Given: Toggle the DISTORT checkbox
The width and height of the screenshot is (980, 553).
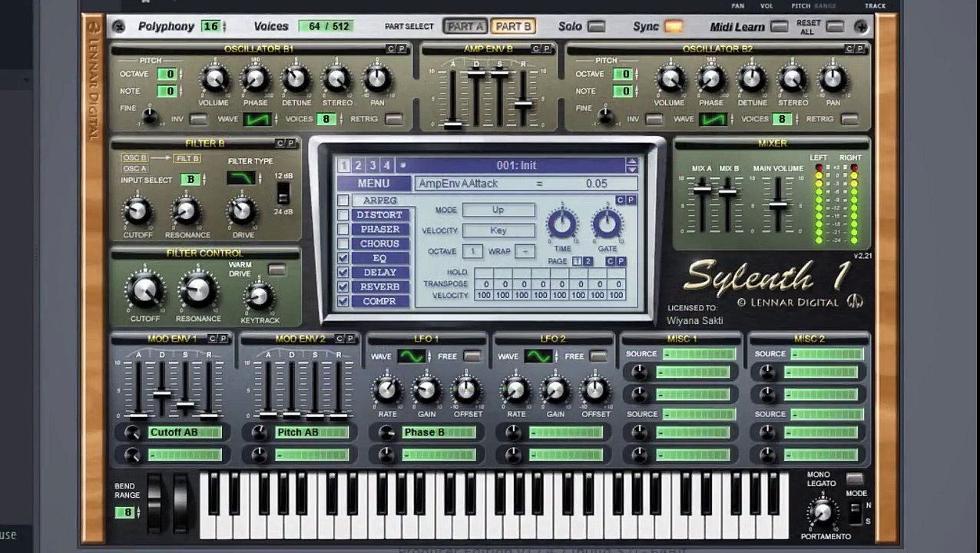Looking at the screenshot, I should pyautogui.click(x=343, y=215).
